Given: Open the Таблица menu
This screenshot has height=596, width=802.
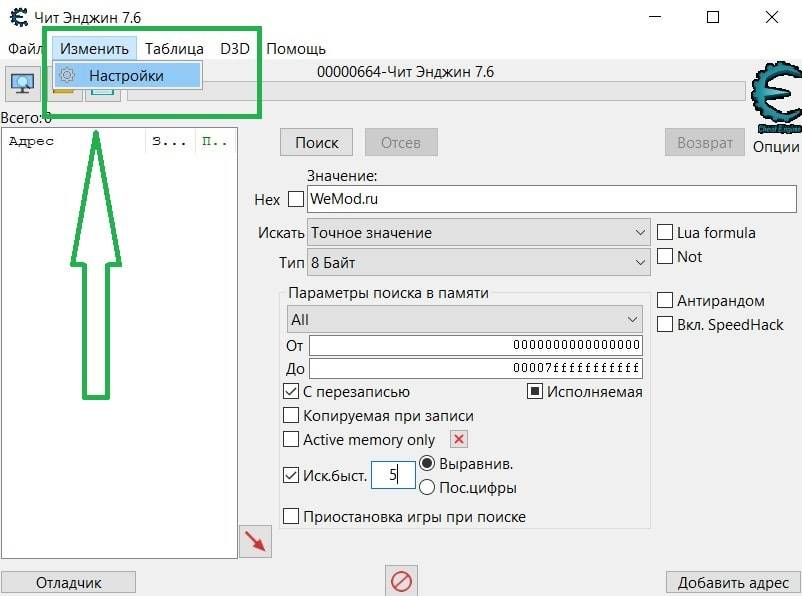Looking at the screenshot, I should 174,48.
